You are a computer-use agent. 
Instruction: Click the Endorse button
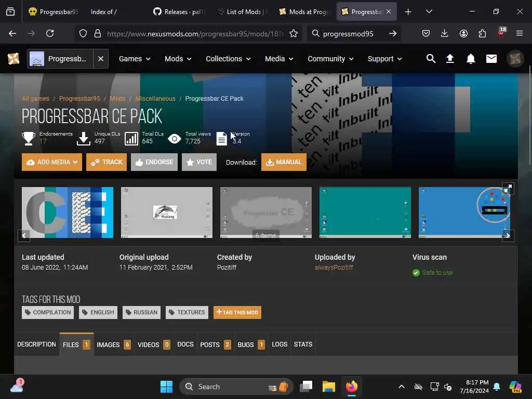(x=154, y=162)
